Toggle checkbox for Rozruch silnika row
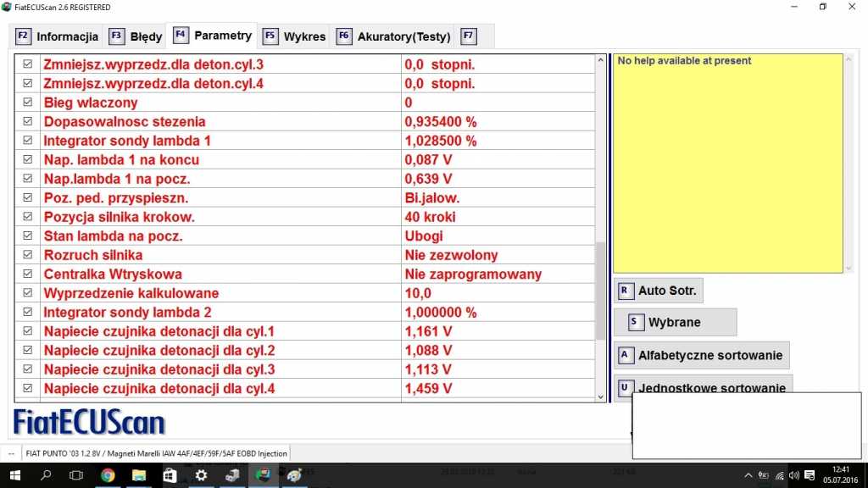Viewport: 868px width, 488px height. pyautogui.click(x=27, y=255)
